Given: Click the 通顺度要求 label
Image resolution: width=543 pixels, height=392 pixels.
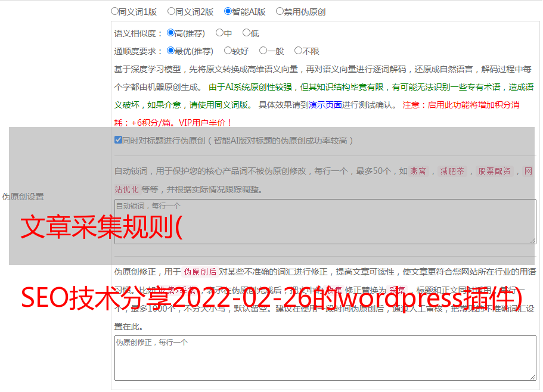Looking at the screenshot, I should pyautogui.click(x=138, y=51).
